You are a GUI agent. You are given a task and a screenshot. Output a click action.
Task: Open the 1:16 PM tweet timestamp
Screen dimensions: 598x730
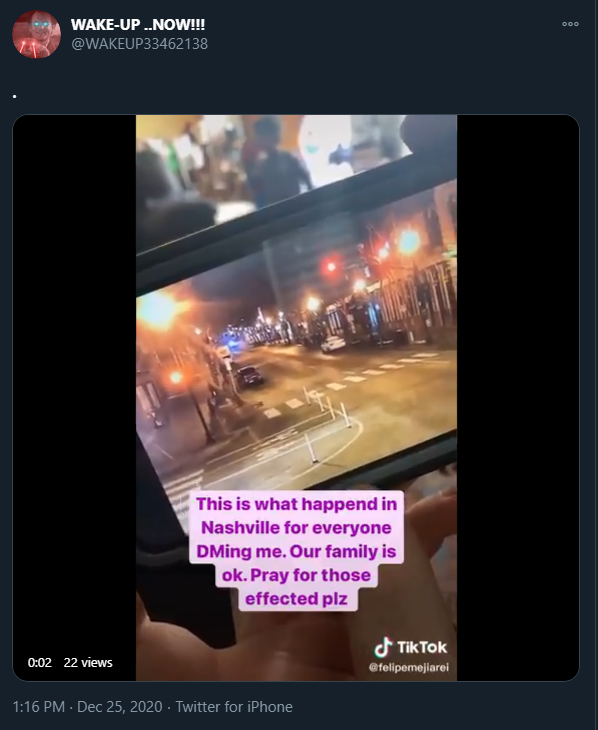(x=39, y=707)
